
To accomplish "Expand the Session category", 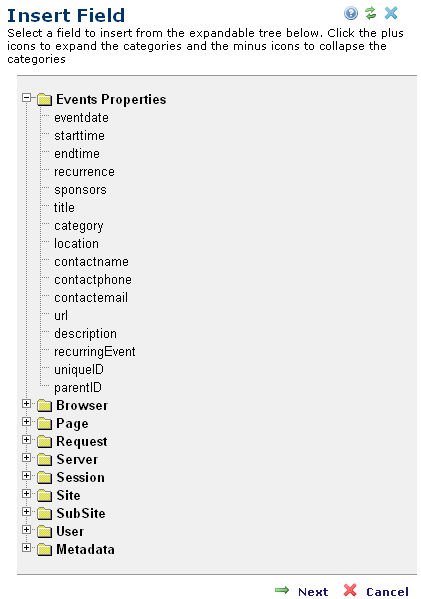I will pyautogui.click(x=26, y=475).
